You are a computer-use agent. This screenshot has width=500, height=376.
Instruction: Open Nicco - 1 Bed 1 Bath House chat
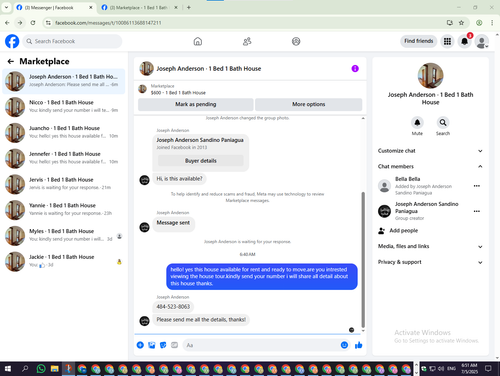[x=64, y=107]
